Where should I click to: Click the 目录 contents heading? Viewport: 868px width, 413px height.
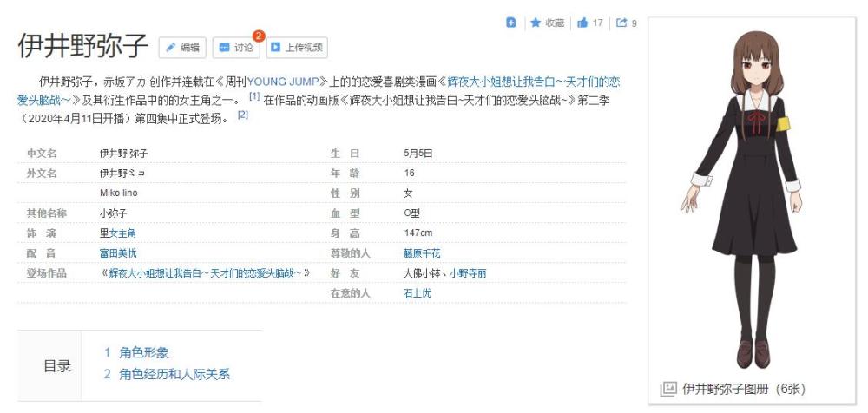[57, 366]
